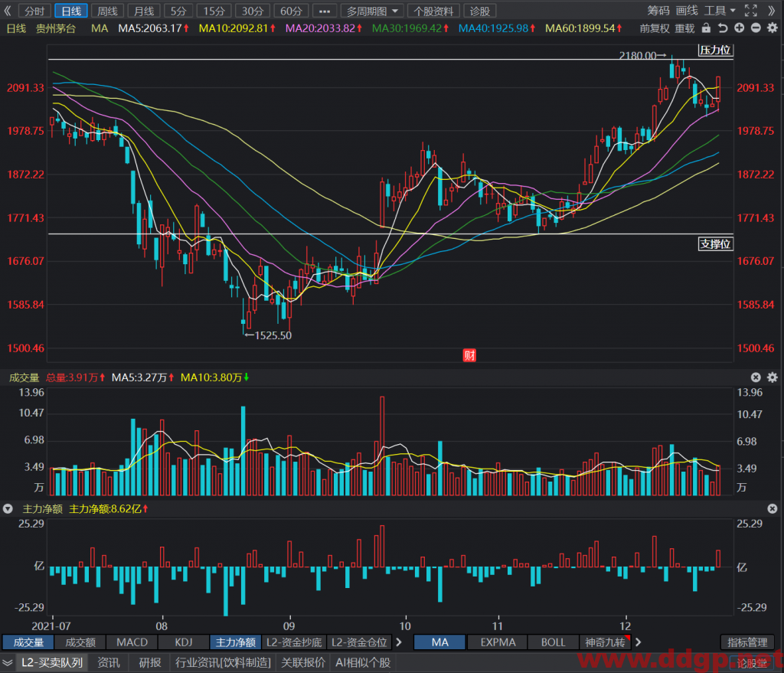This screenshot has width=784, height=673.
Task: Toggle fullscreen chart view icon
Action: 751,11
